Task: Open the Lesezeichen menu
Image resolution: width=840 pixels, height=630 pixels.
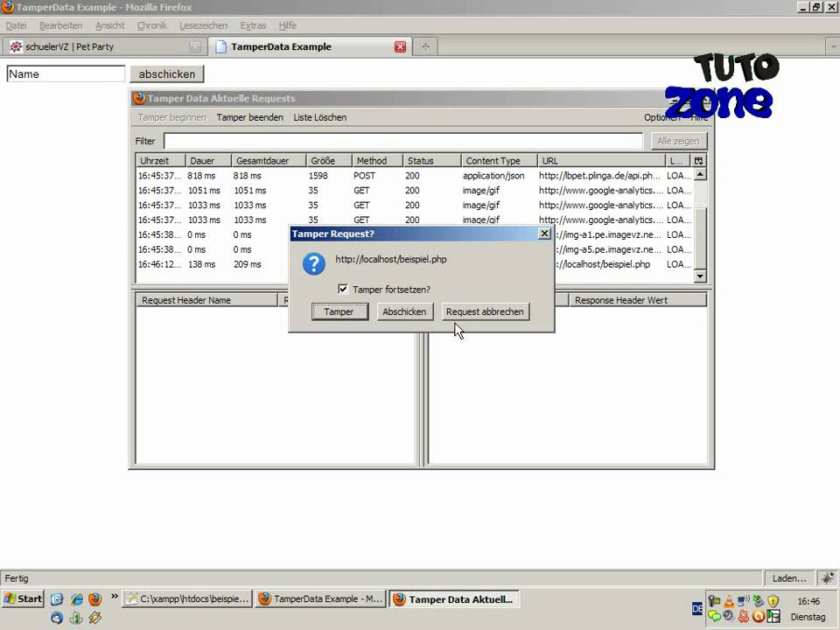Action: pos(204,25)
